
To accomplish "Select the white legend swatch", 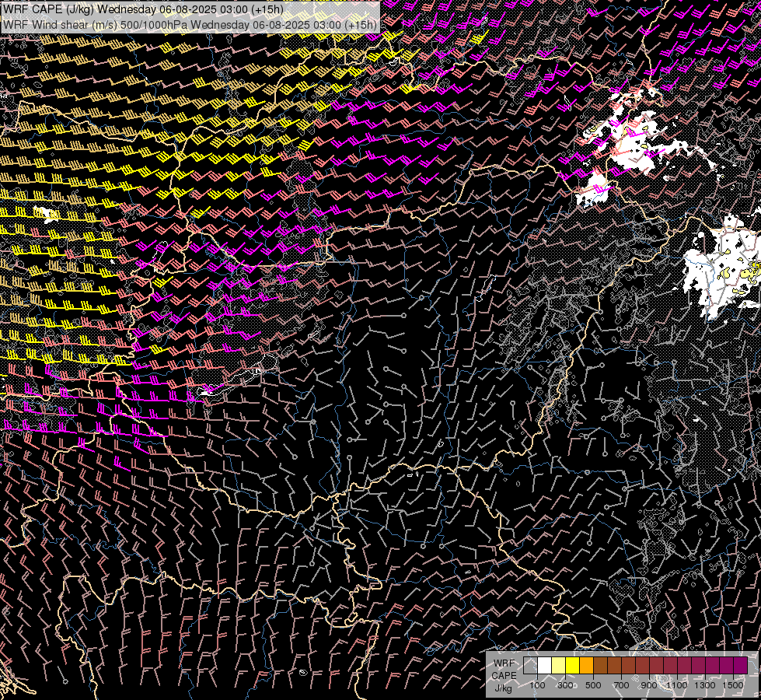I will pos(545,666).
